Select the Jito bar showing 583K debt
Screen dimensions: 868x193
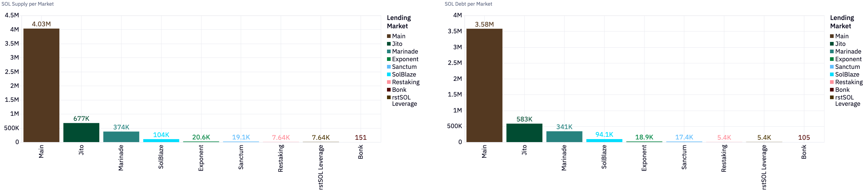tap(524, 133)
